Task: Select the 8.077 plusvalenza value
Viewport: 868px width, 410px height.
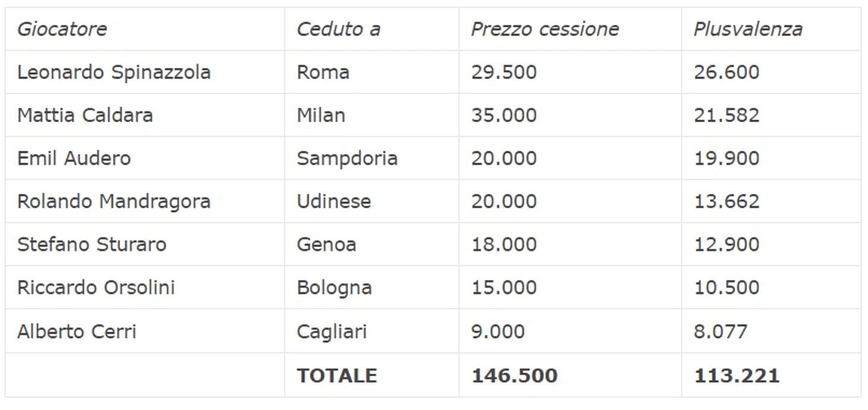Action: (721, 331)
